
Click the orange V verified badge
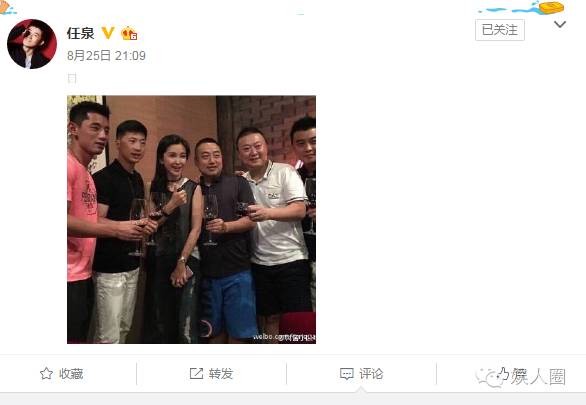click(x=108, y=33)
